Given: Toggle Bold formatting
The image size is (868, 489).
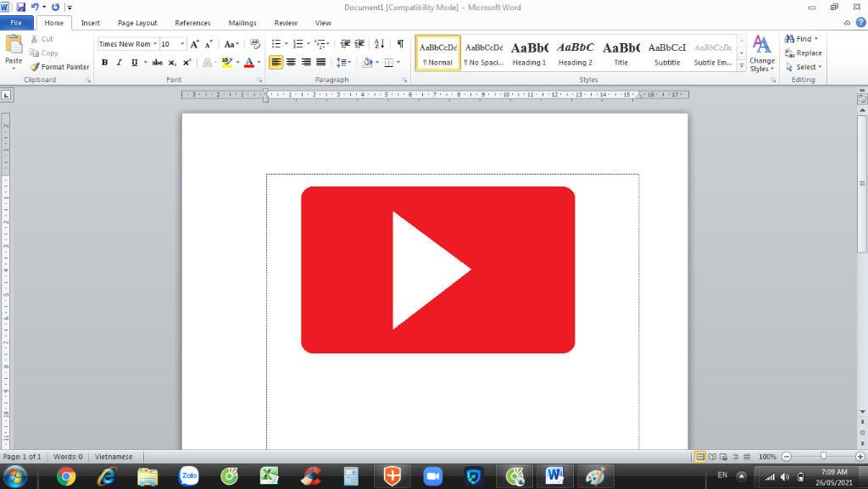Looking at the screenshot, I should coord(104,63).
